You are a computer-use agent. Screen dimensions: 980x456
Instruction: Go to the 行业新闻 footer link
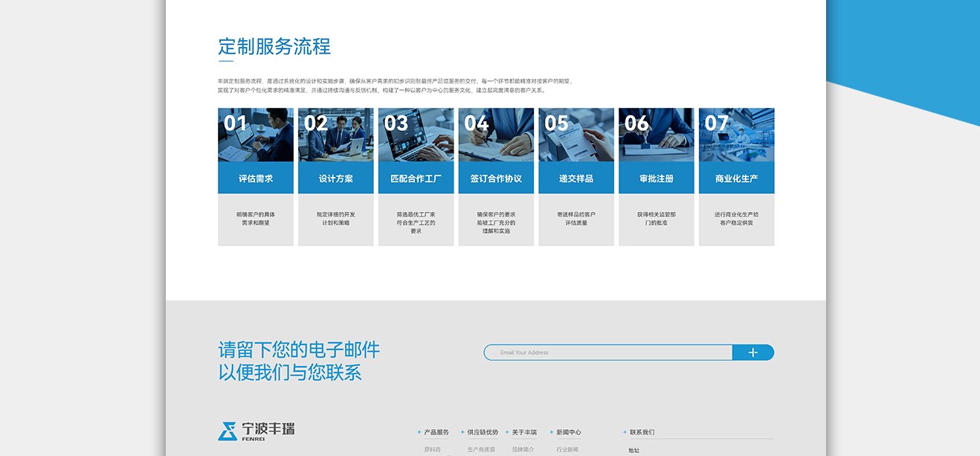point(567,449)
